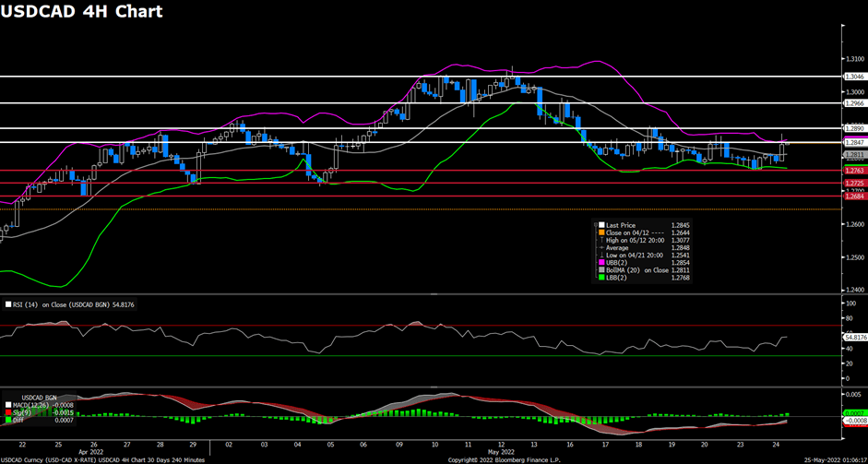Click the RSI value label 54.8176 on axis

[x=855, y=337]
